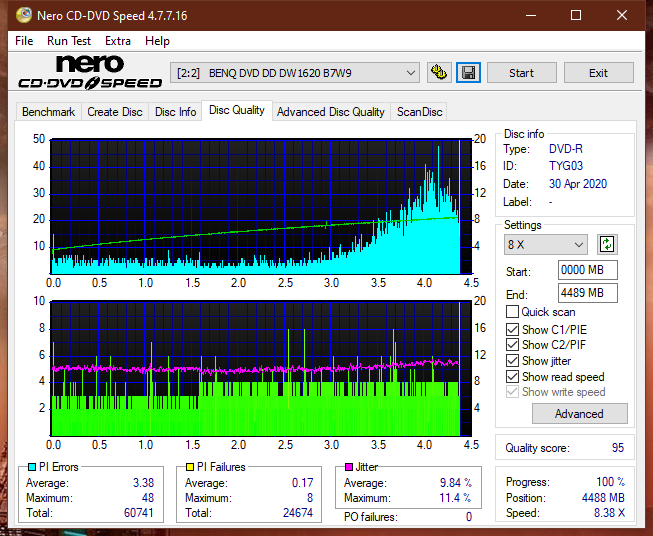Close the Nero CD-DVD Speed window
This screenshot has height=536, width=653.
pyautogui.click(x=622, y=15)
